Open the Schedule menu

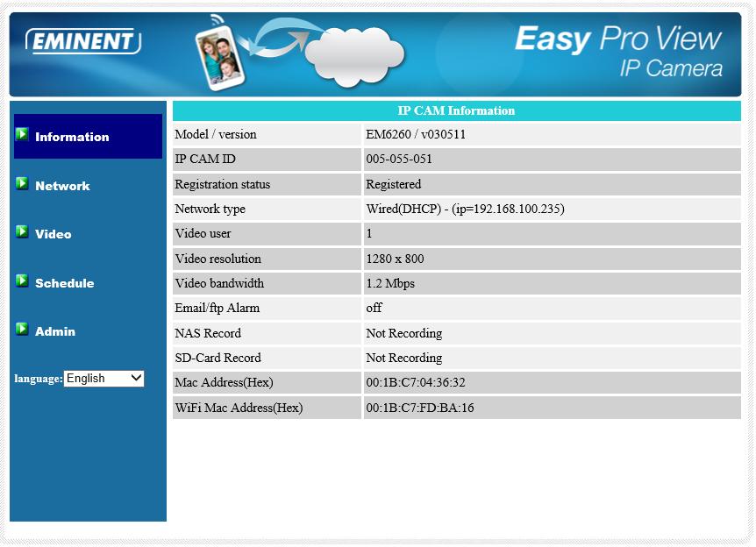pos(65,283)
